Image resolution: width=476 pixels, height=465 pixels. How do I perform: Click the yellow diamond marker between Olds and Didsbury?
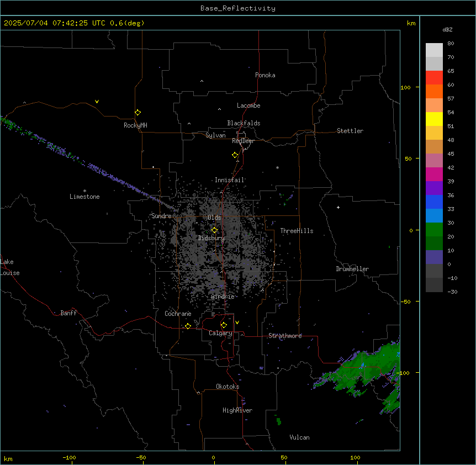[214, 230]
